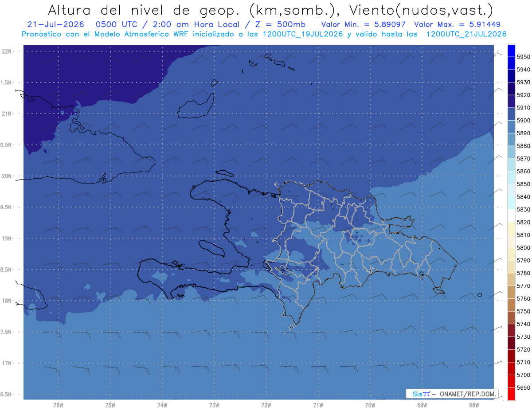Click the 5930 colorbar label
Screen dimensions: 532x411
[523, 82]
